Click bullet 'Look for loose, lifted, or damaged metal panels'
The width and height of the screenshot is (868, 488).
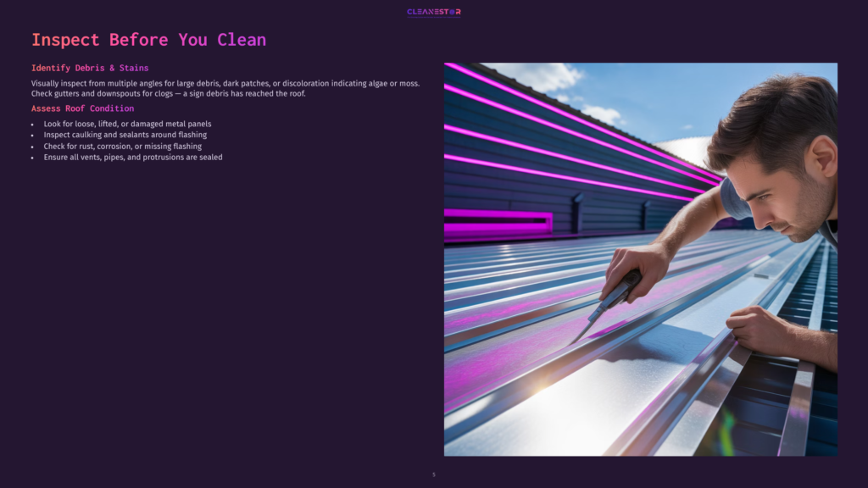[127, 124]
